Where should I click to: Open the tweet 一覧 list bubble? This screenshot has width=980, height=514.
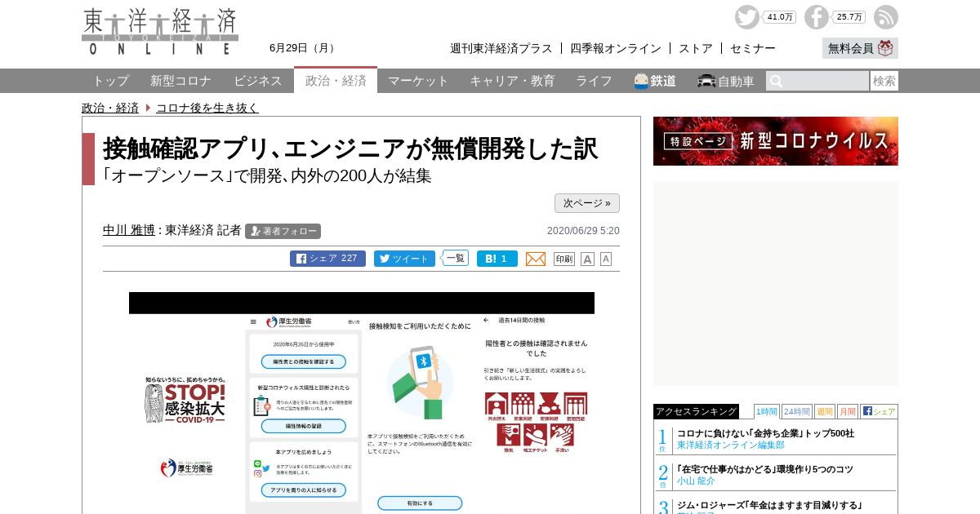pyautogui.click(x=455, y=258)
